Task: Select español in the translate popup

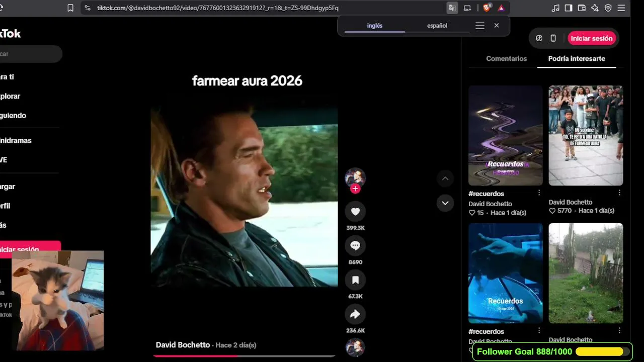Action: pyautogui.click(x=437, y=26)
